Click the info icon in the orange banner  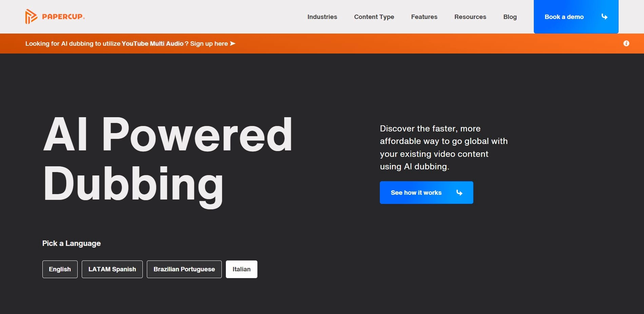point(626,43)
